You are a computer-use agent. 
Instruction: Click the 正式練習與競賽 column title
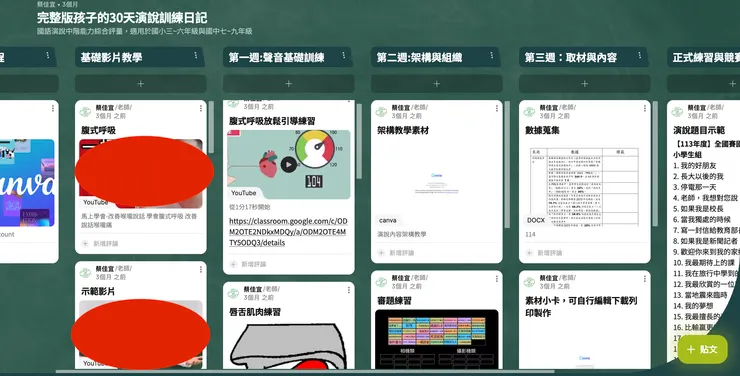(x=706, y=58)
